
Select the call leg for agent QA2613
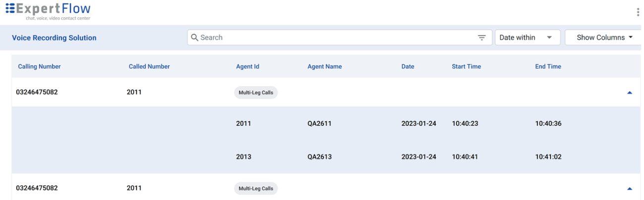(320, 157)
